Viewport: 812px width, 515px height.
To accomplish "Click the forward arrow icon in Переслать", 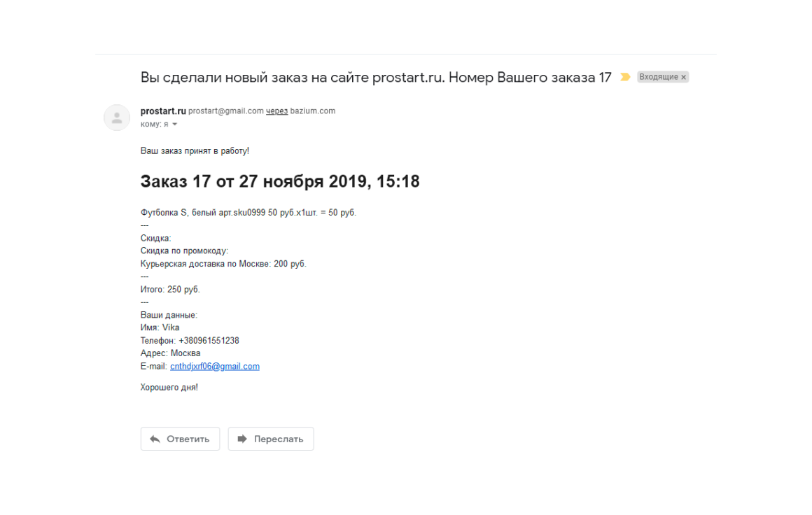I will point(241,439).
